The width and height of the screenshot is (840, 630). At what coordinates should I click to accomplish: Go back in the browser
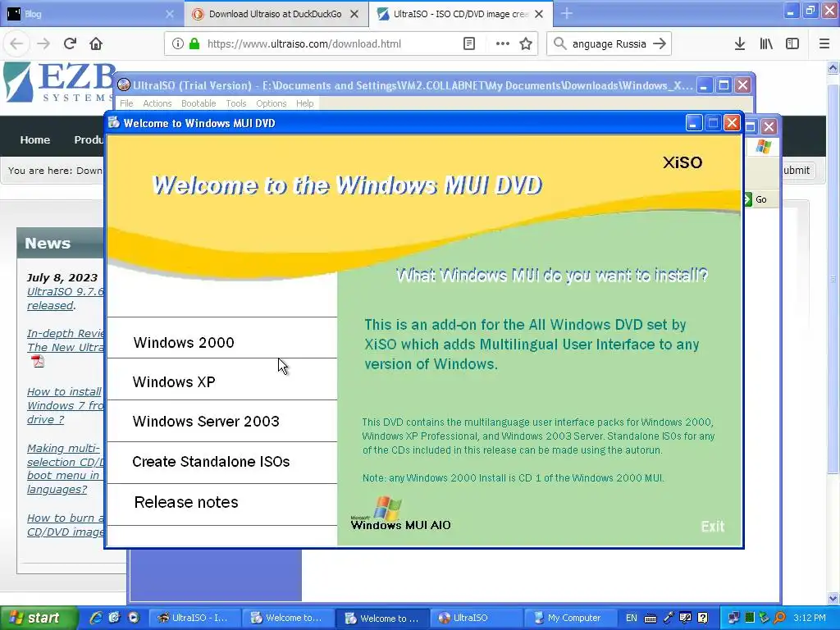tap(16, 44)
